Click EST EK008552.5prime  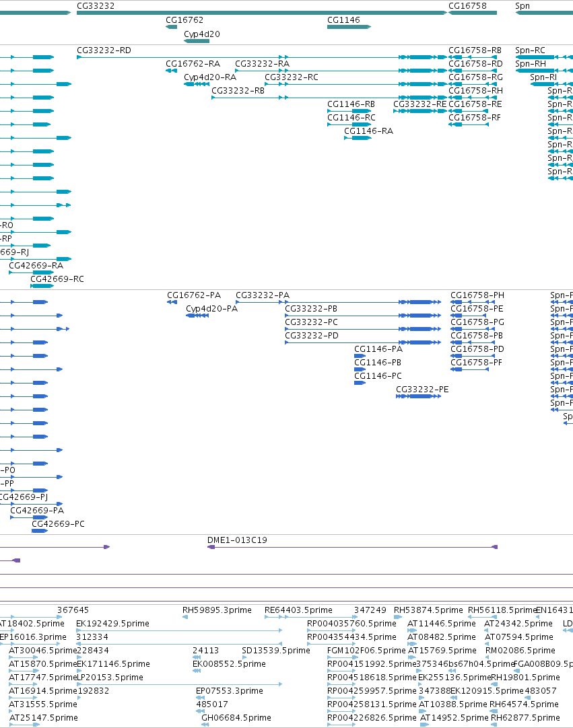197,671
